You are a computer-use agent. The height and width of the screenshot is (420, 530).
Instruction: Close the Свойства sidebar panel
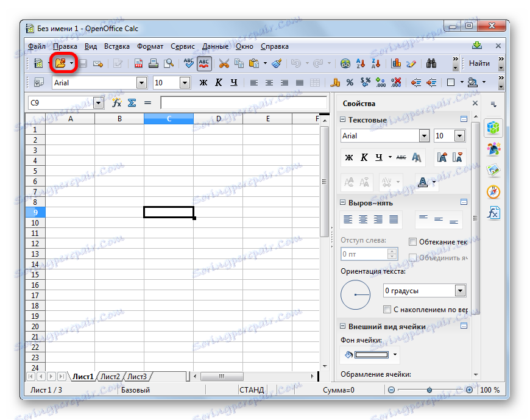[x=475, y=104]
